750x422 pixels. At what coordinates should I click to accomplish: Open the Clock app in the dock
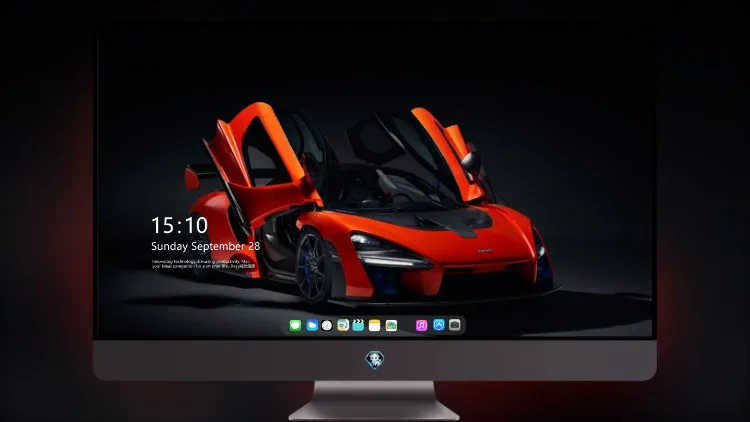coord(327,325)
